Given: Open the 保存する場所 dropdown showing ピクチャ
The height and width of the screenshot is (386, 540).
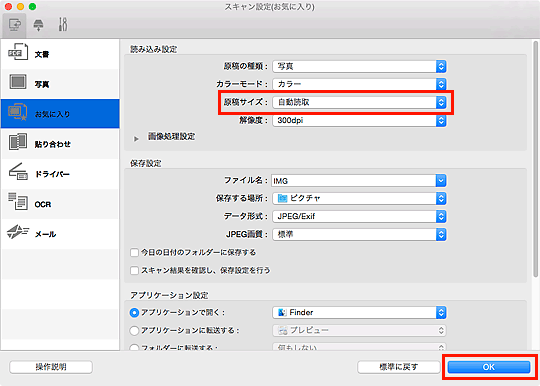Looking at the screenshot, I should point(359,198).
